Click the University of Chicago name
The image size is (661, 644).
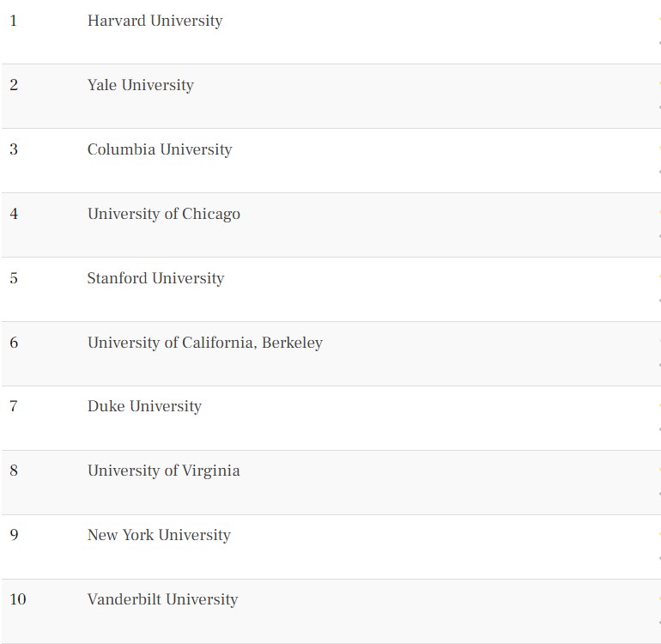pyautogui.click(x=164, y=215)
